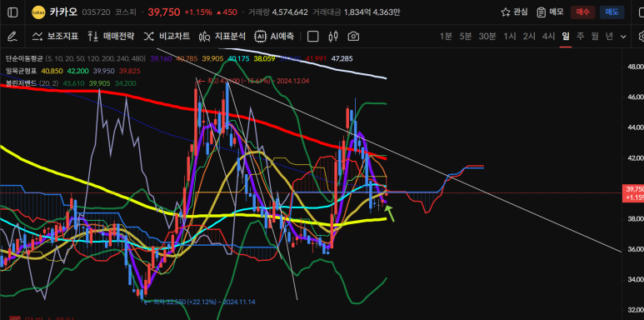Switch to 1분 interval
Screen dimensions: 644x320
coord(446,37)
